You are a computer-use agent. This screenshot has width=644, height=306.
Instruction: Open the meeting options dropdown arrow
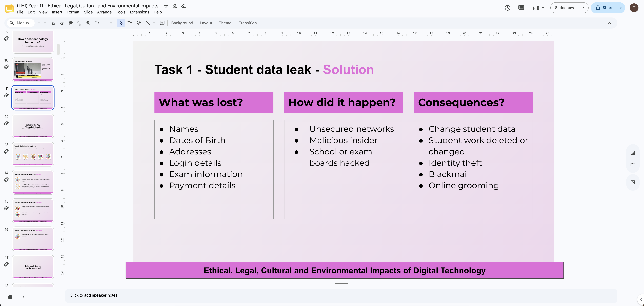tap(543, 8)
